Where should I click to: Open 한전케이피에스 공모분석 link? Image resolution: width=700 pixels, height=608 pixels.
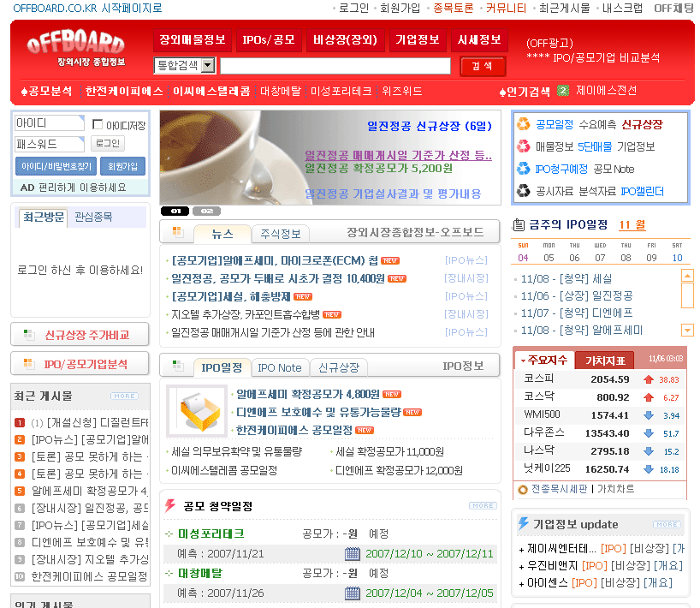click(x=124, y=91)
